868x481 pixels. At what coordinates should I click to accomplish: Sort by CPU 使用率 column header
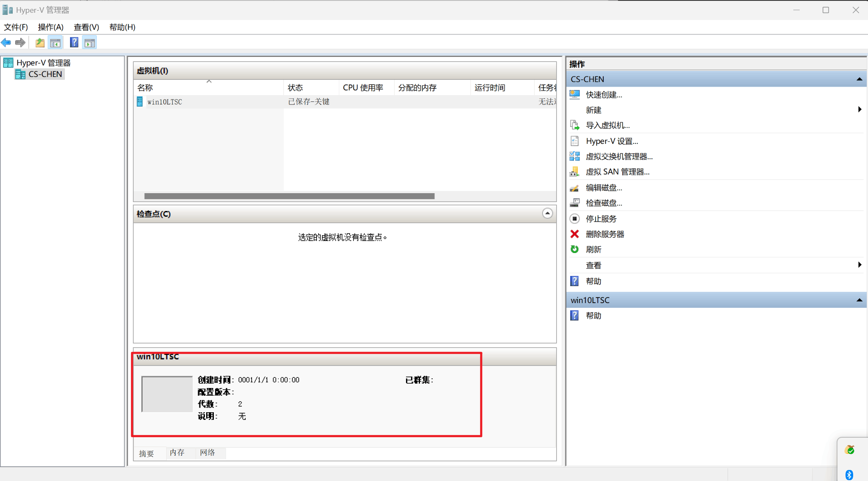tap(366, 87)
